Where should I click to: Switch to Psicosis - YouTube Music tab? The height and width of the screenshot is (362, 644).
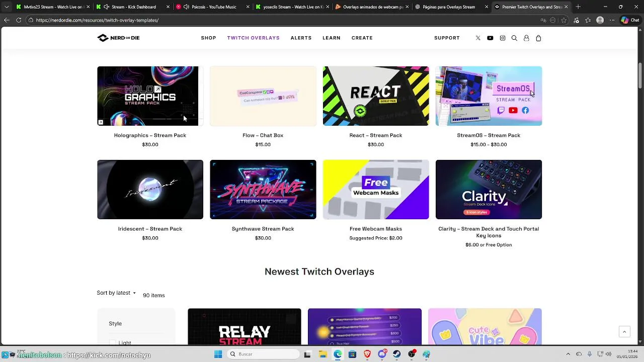coord(214,7)
